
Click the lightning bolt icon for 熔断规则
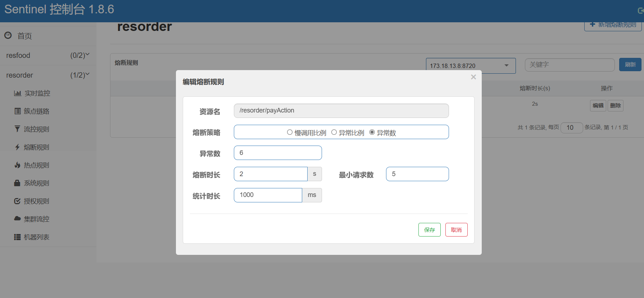coord(17,147)
